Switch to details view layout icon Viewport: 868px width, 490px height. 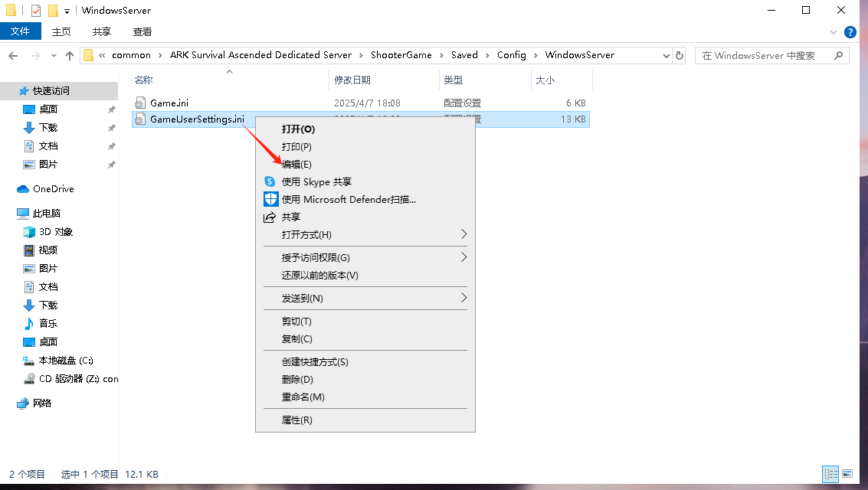[830, 474]
